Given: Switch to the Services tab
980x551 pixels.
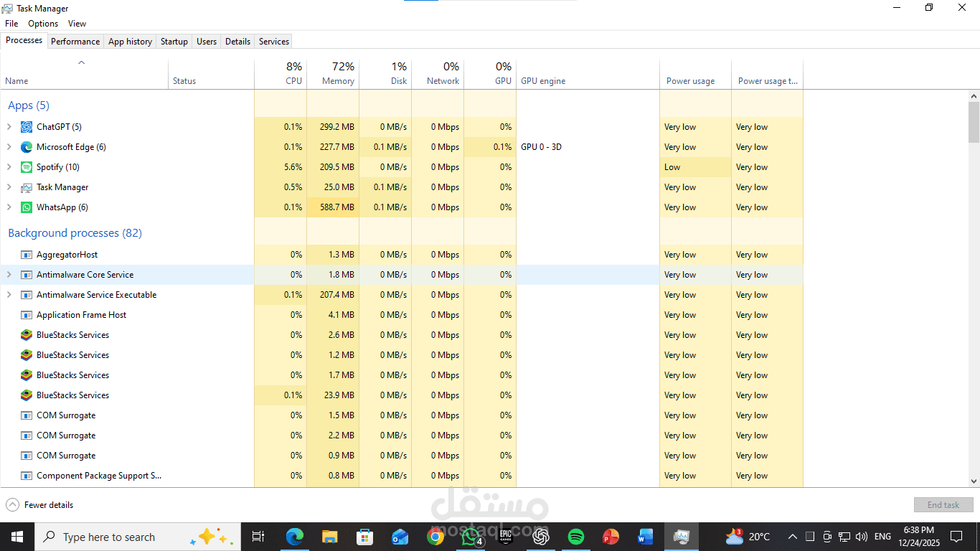Looking at the screenshot, I should 274,42.
